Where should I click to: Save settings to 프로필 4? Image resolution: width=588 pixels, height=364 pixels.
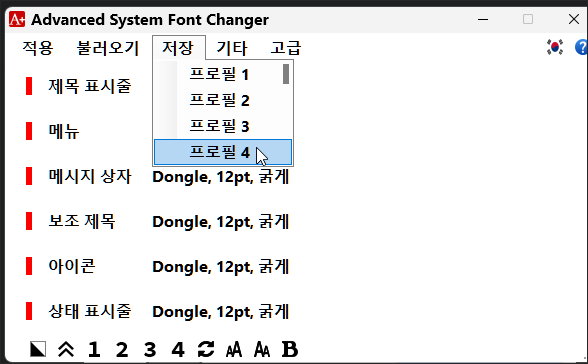223,152
